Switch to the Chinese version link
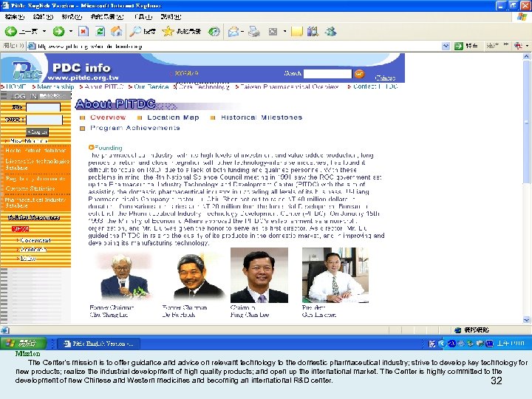 click(x=385, y=78)
